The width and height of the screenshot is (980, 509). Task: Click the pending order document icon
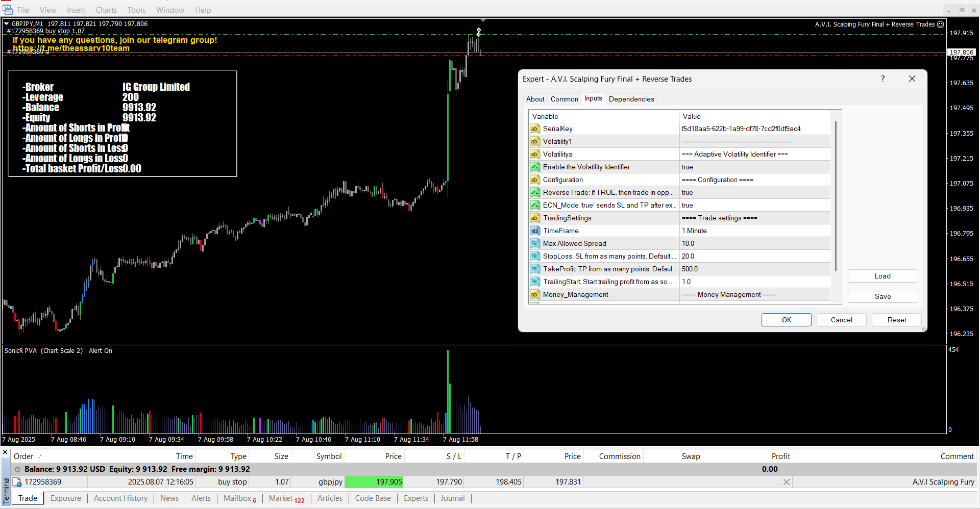(x=17, y=482)
